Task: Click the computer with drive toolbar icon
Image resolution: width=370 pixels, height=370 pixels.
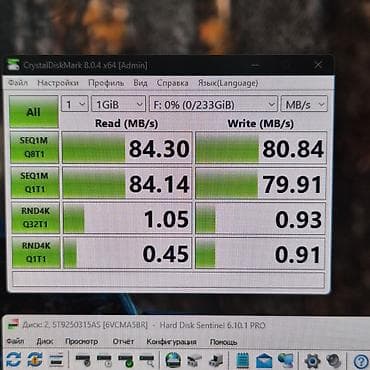Action: tap(216, 360)
